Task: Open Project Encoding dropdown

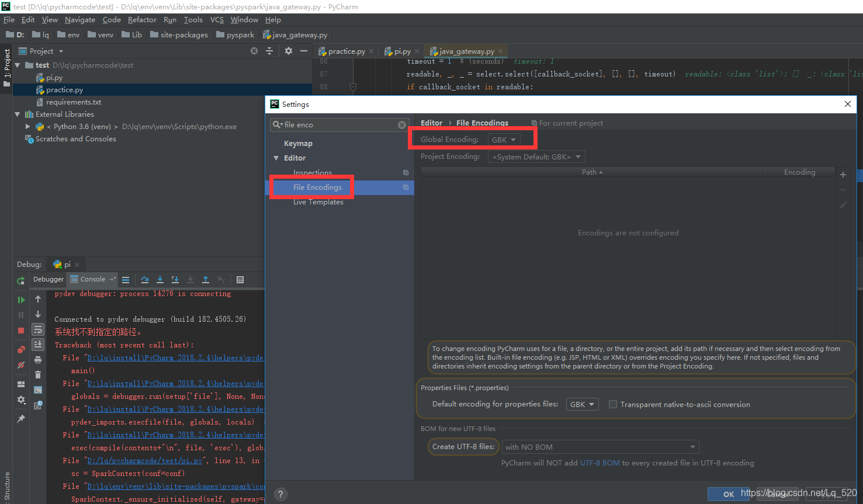Action: (536, 157)
